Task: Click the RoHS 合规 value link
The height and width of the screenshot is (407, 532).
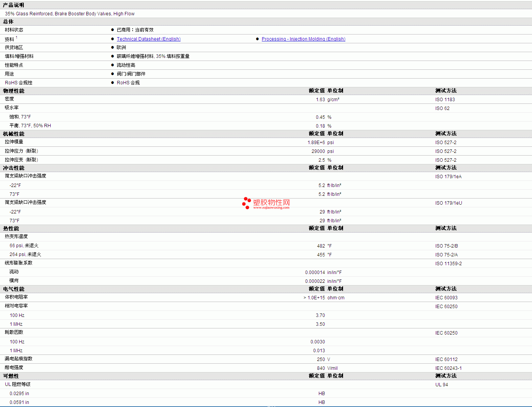Action: (128, 83)
